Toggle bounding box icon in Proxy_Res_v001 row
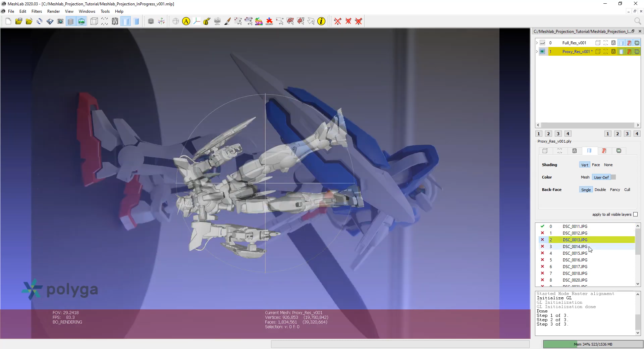This screenshot has width=644, height=349. (x=598, y=52)
